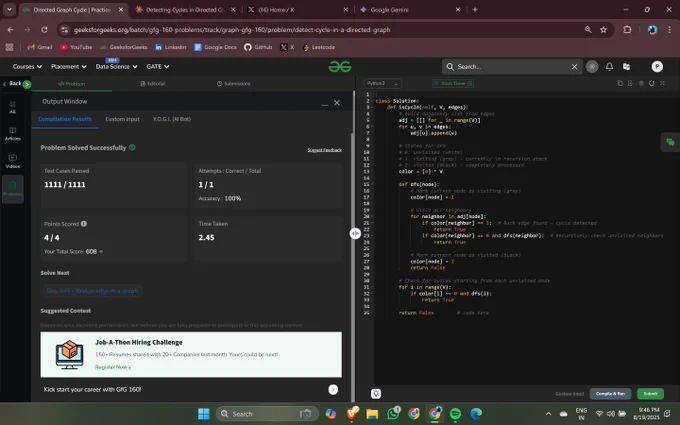Click the lightbulb hint icon below editor

tap(376, 393)
